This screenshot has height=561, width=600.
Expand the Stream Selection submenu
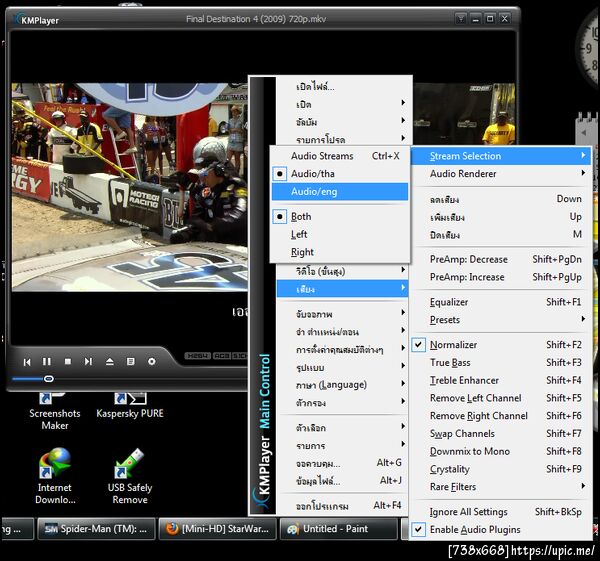click(501, 156)
